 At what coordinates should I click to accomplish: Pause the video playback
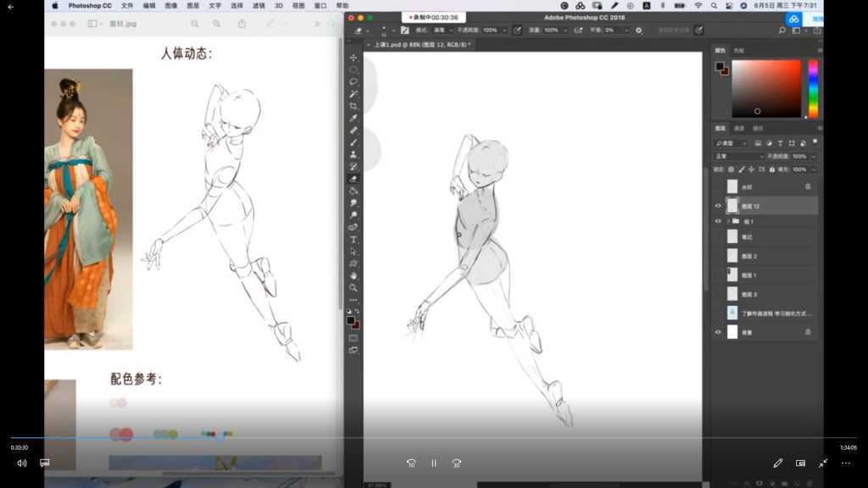point(433,463)
